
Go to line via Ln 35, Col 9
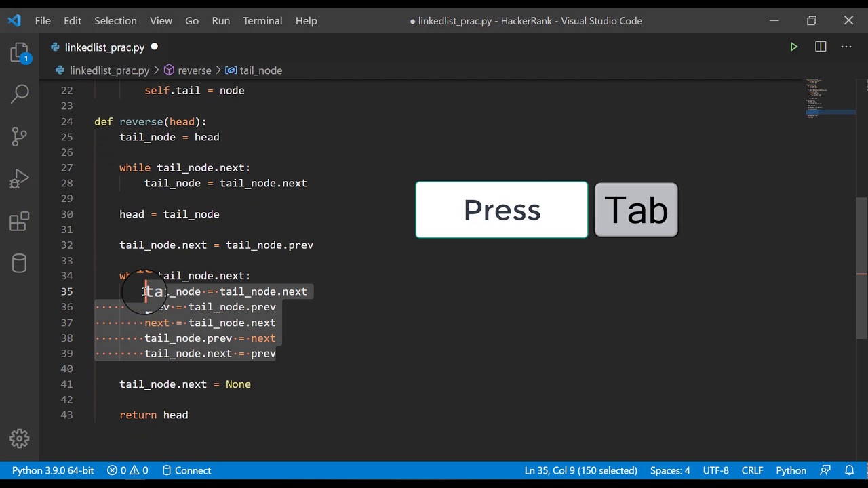click(x=580, y=470)
